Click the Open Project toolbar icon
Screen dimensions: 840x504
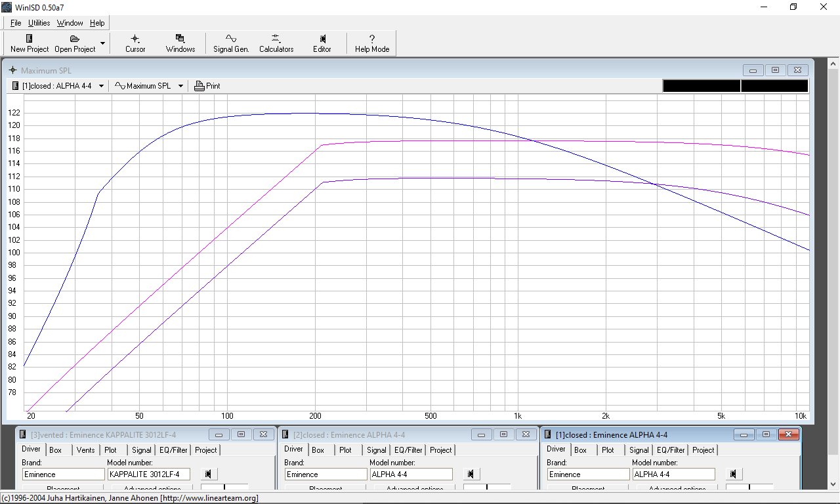(75, 43)
